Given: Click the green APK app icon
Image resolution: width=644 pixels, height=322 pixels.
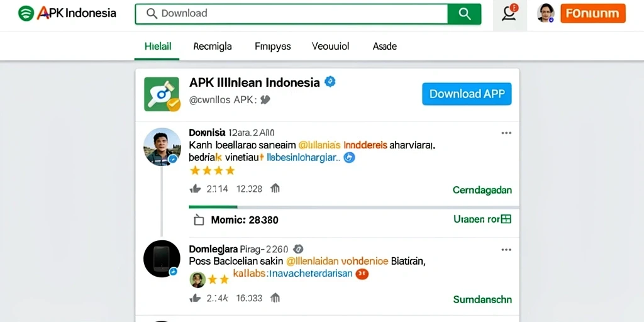Looking at the screenshot, I should pyautogui.click(x=162, y=94).
